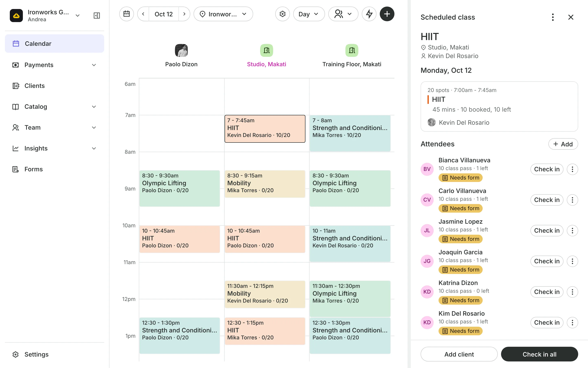The width and height of the screenshot is (588, 368).
Task: Check in Bianca Villanueva
Action: (547, 169)
